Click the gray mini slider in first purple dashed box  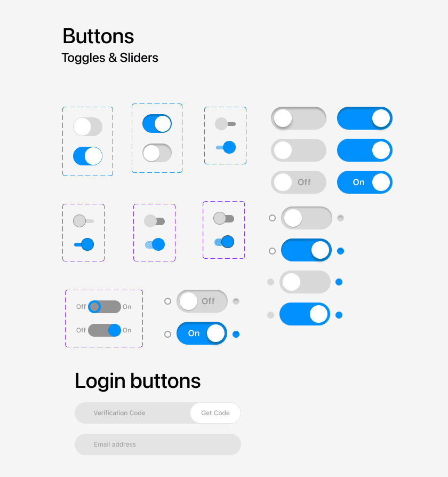[83, 221]
